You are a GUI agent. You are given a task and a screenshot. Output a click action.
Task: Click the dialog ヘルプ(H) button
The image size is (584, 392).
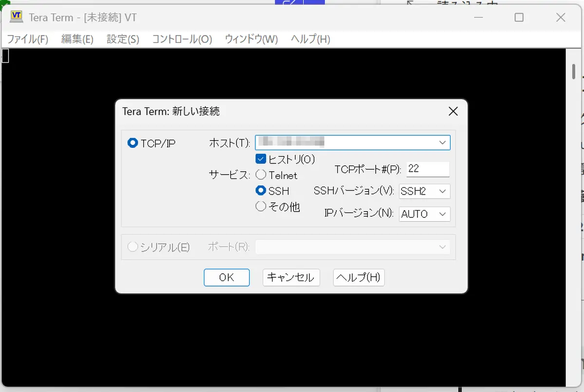point(359,278)
